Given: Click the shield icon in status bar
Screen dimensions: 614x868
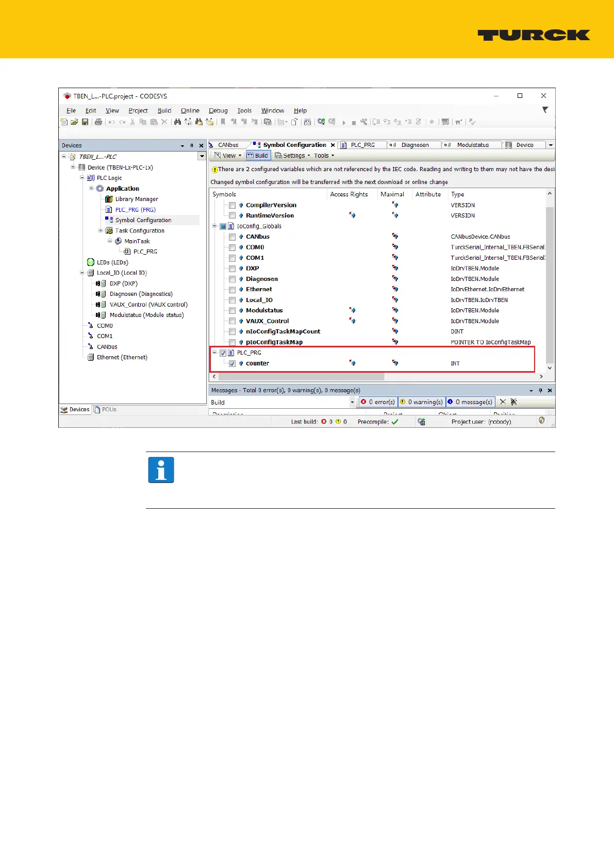Looking at the screenshot, I should [541, 421].
